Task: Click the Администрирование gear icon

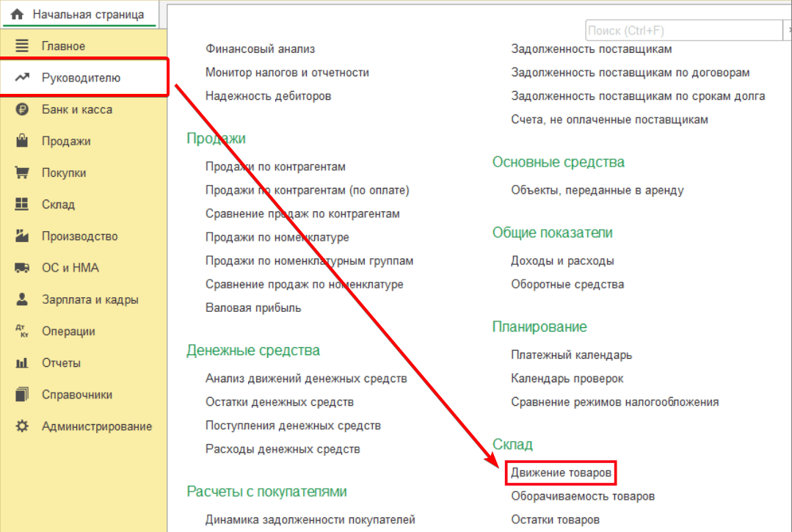Action: [x=22, y=426]
